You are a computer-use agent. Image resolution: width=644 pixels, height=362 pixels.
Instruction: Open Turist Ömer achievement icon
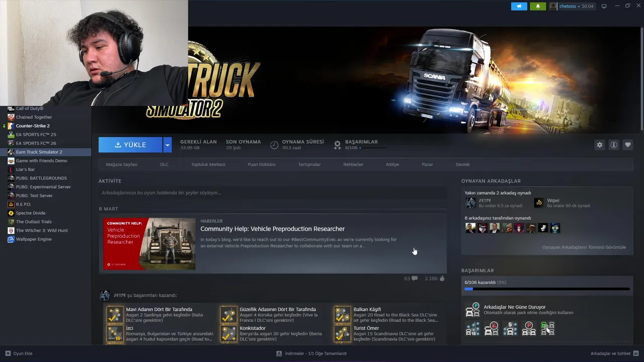[343, 333]
